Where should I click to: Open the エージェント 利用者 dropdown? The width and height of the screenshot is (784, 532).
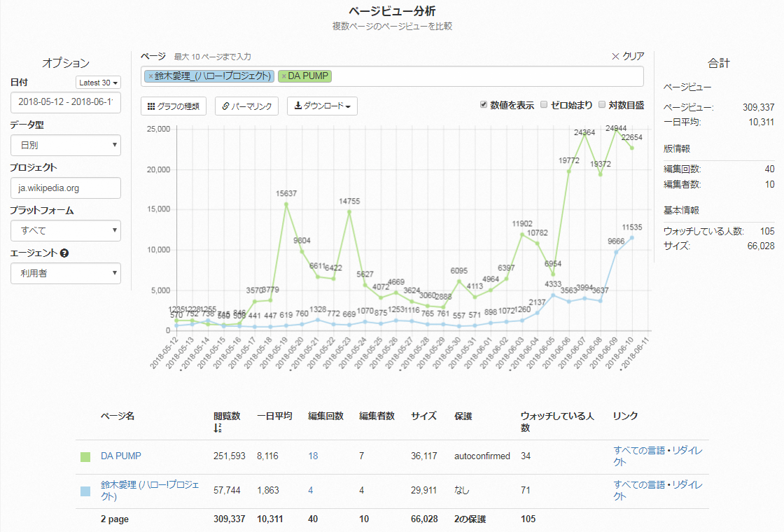click(66, 274)
